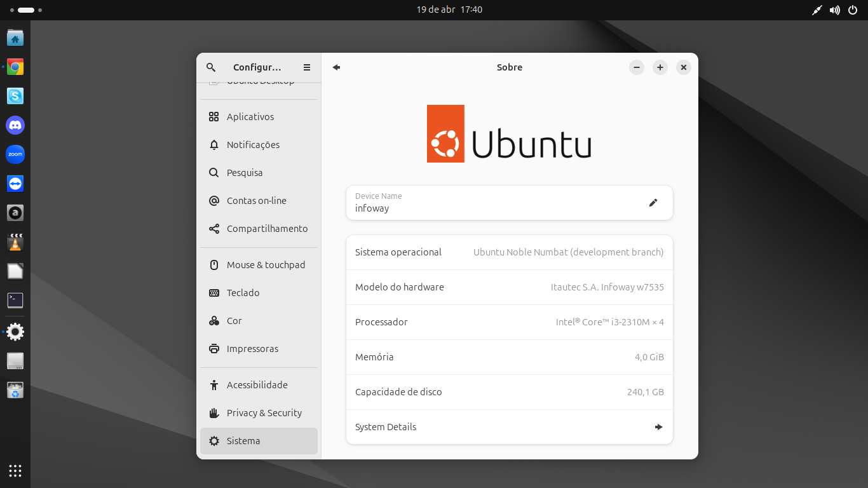The width and height of the screenshot is (868, 488).
Task: Open the hamburger menu in Settings header
Action: tap(307, 67)
